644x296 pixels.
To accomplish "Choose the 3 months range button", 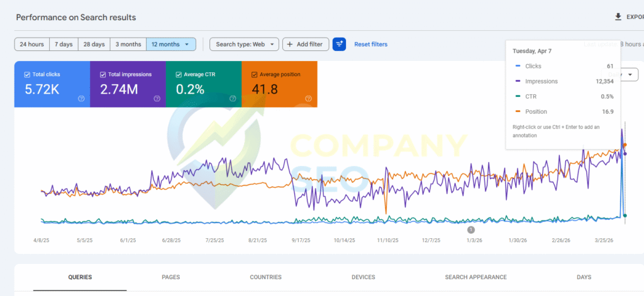I will [x=128, y=44].
